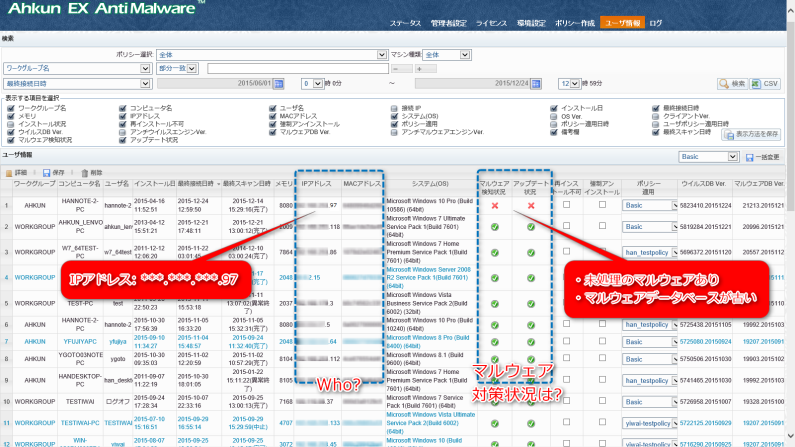
Task: Toggle the 備考欄 column checkbox
Action: [554, 132]
